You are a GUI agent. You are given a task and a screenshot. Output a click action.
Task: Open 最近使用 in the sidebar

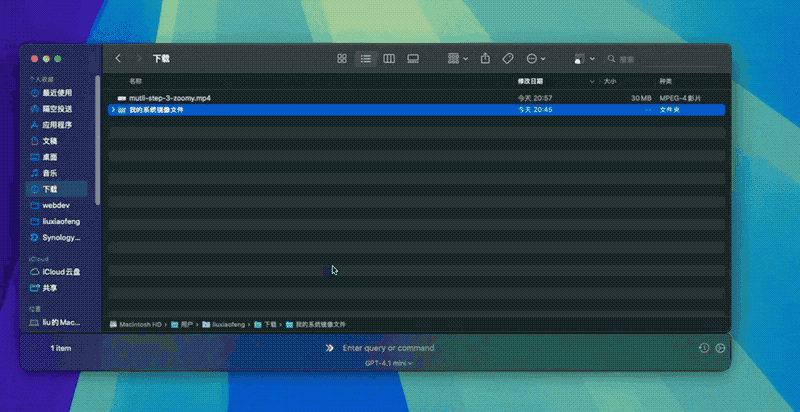[57, 93]
